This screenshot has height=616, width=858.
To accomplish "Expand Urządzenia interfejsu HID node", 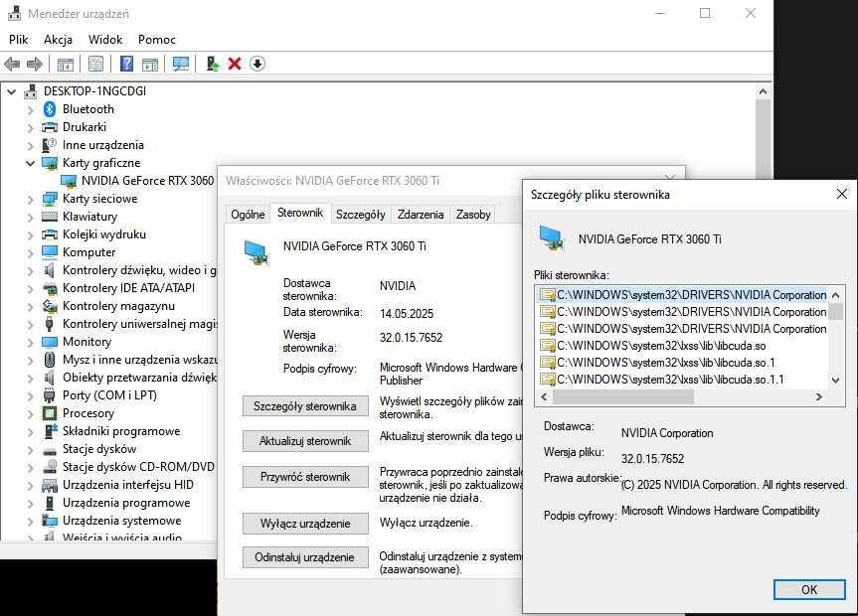I will click(x=30, y=486).
